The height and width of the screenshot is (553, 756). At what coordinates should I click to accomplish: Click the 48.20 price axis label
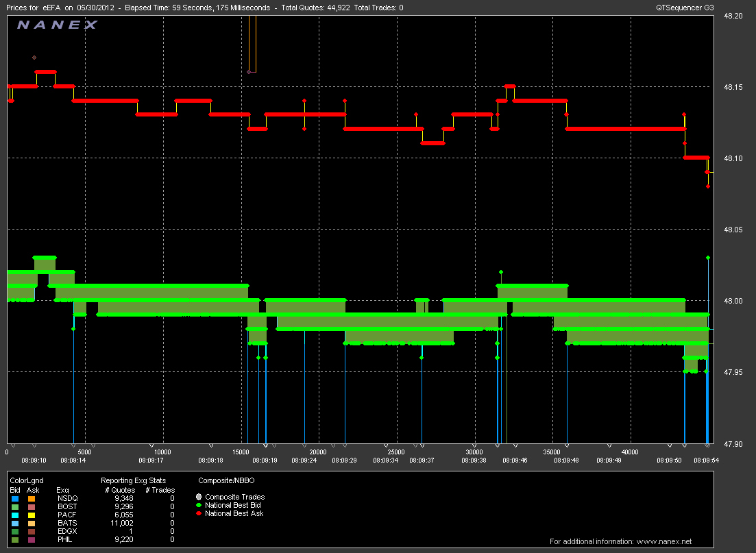(733, 16)
